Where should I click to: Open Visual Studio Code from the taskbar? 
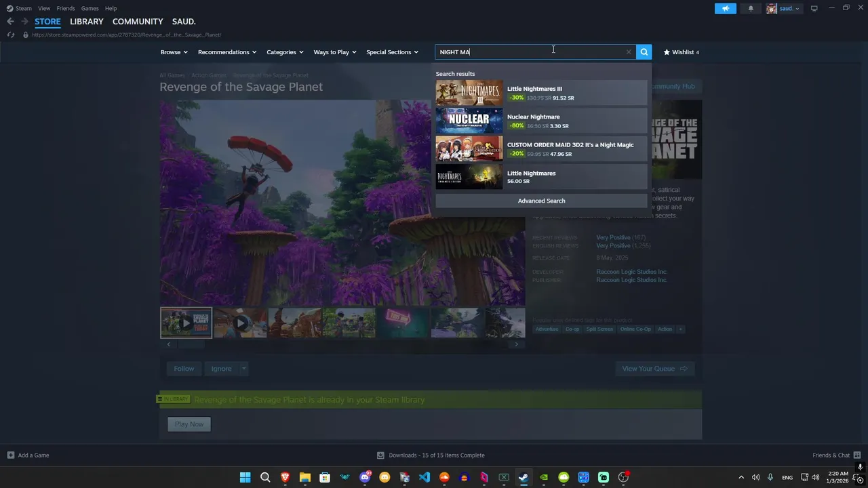pos(425,477)
